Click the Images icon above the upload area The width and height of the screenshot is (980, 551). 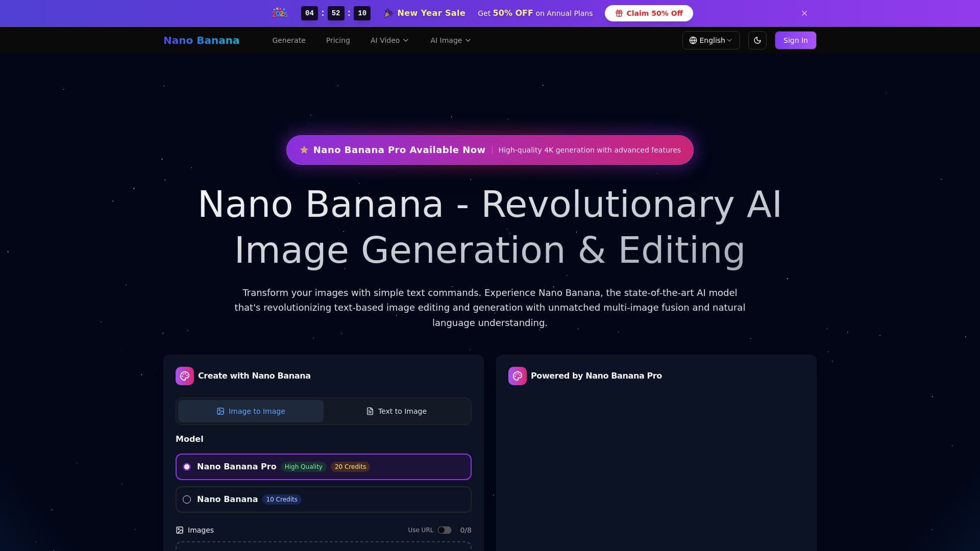pyautogui.click(x=180, y=530)
